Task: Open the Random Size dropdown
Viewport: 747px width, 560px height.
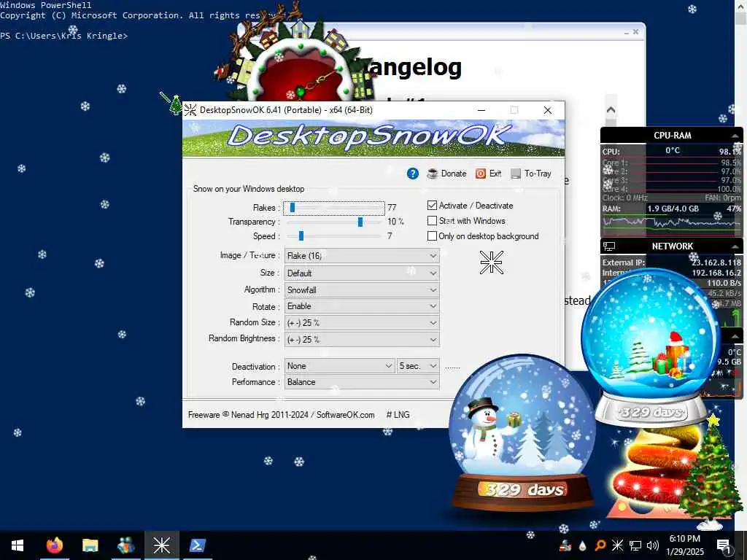Action: 362,323
